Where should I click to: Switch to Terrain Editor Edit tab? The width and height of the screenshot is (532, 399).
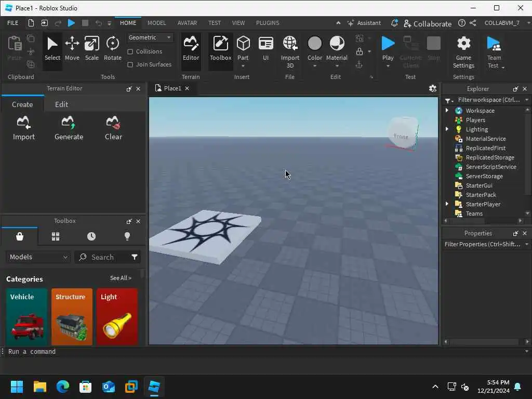coord(61,104)
